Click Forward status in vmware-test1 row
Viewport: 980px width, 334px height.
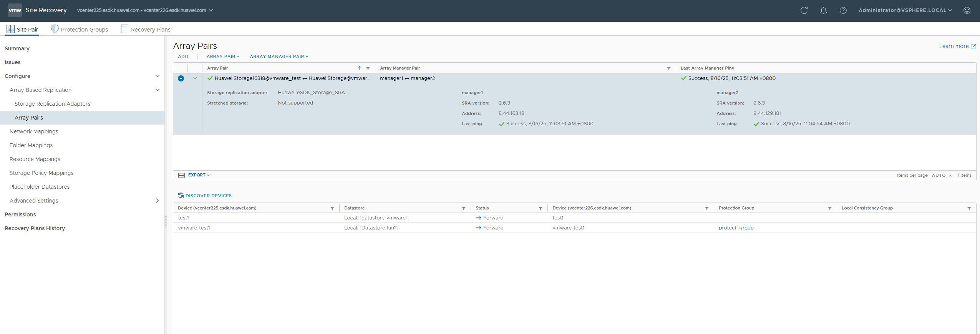coord(489,228)
